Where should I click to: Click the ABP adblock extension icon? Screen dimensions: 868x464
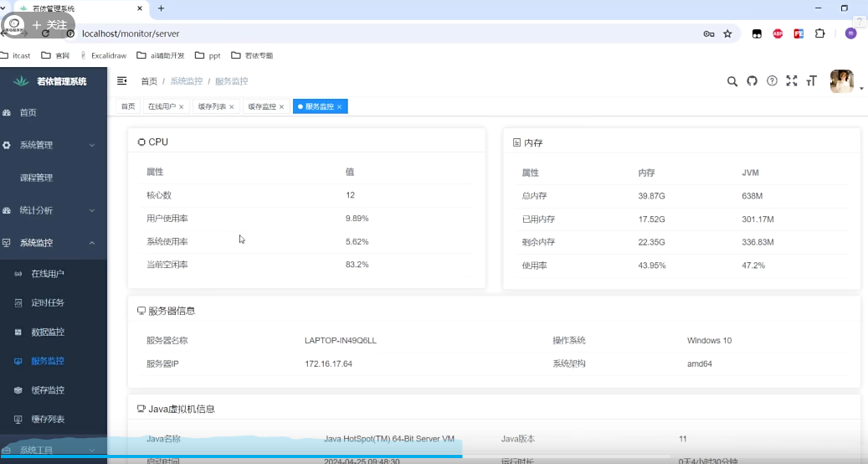(x=778, y=34)
